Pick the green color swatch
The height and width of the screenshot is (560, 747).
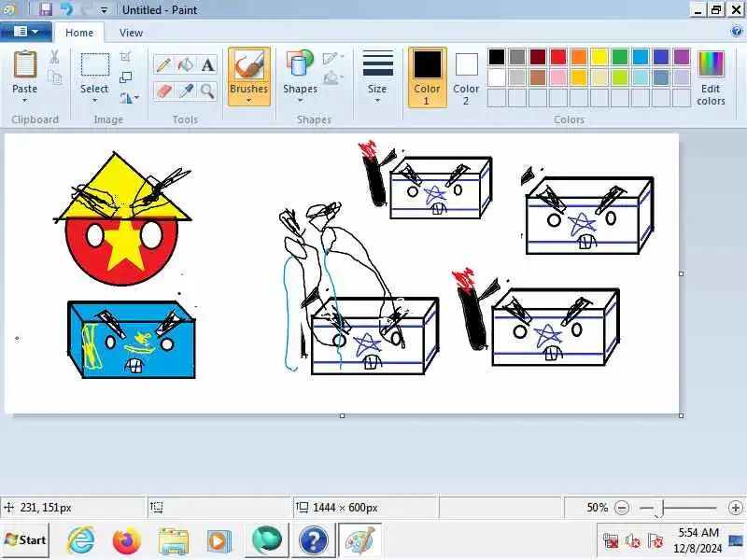click(x=620, y=57)
